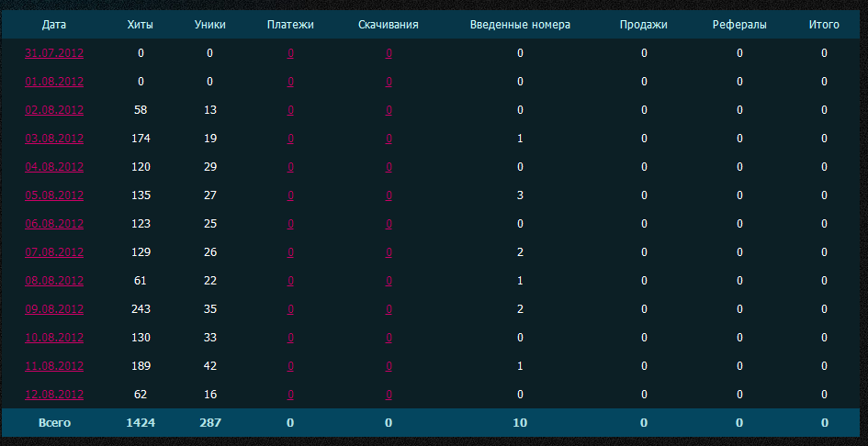
Task: Click Платежи link in 09.08.2012 row
Action: tap(290, 309)
